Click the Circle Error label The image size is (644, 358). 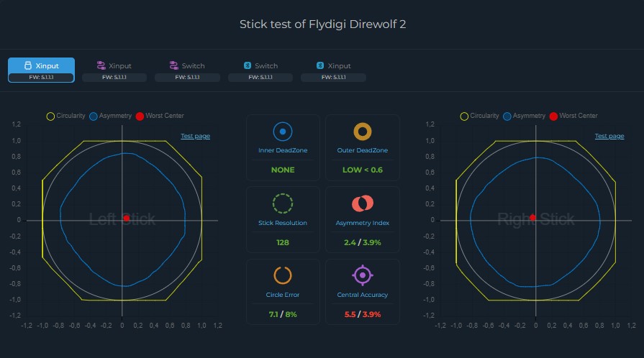[x=283, y=295]
